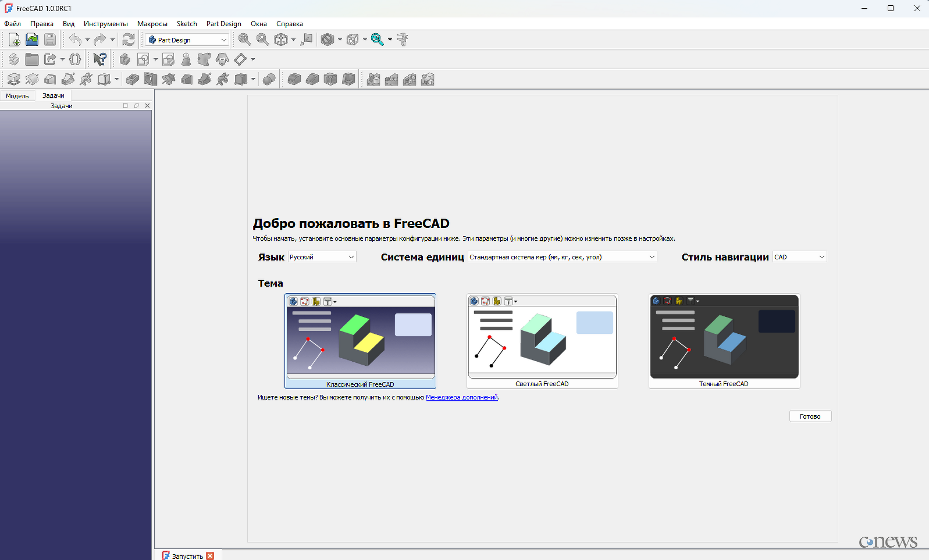Screen dimensions: 929x560
Task: Click the redo arrow icon
Action: tap(100, 40)
